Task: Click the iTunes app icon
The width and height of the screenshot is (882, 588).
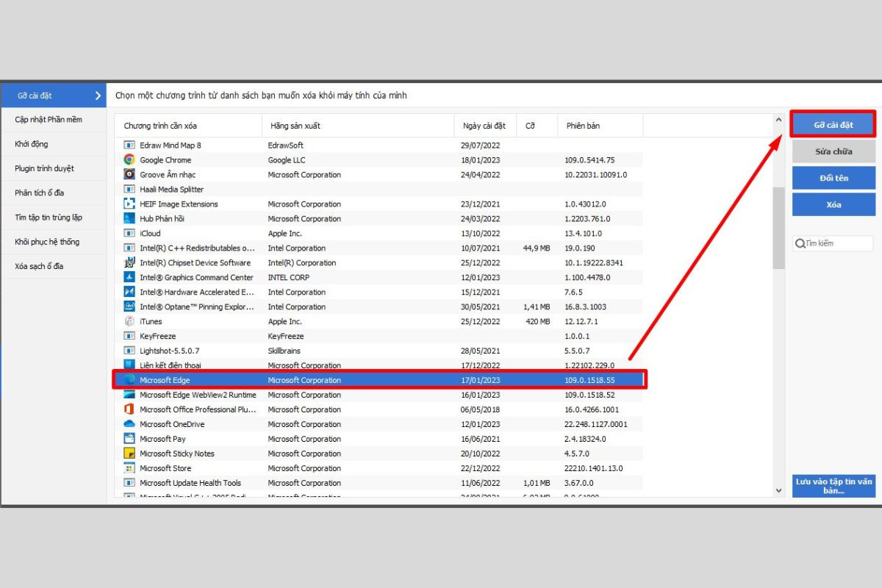Action: (129, 321)
